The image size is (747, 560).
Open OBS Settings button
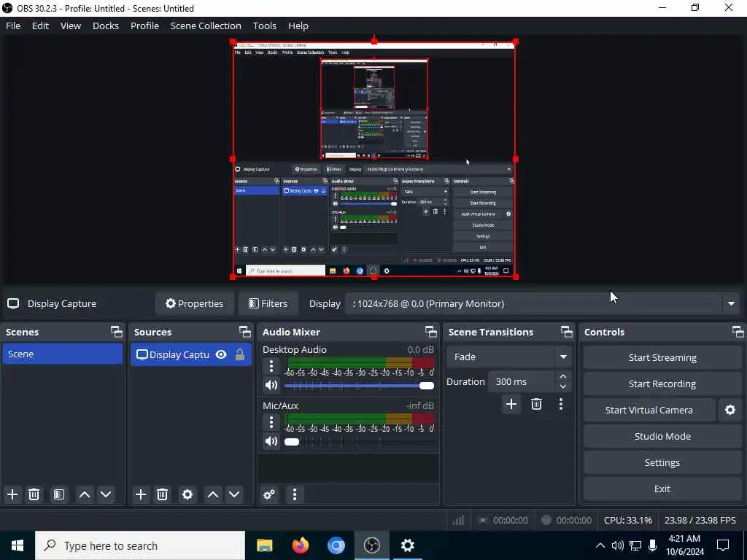[662, 462]
